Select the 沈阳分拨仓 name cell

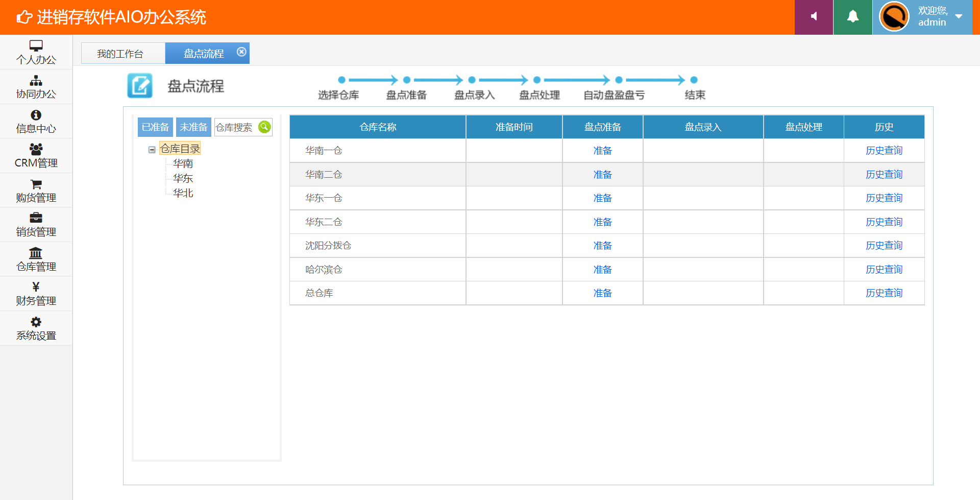click(378, 246)
